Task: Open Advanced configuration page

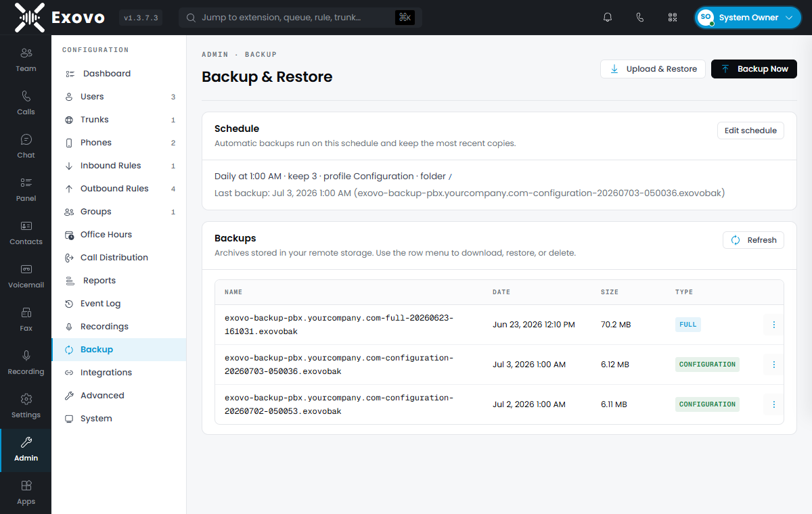Action: (118, 396)
